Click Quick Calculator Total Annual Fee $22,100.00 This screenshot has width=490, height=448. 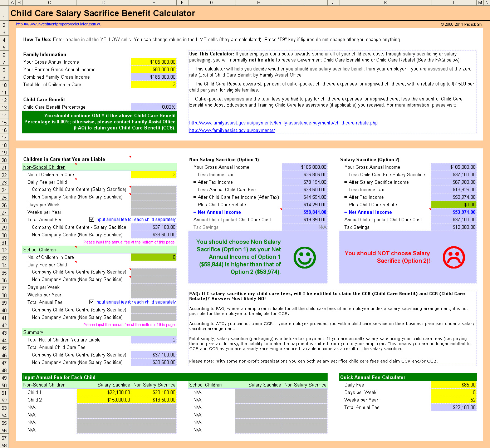pyautogui.click(x=454, y=407)
